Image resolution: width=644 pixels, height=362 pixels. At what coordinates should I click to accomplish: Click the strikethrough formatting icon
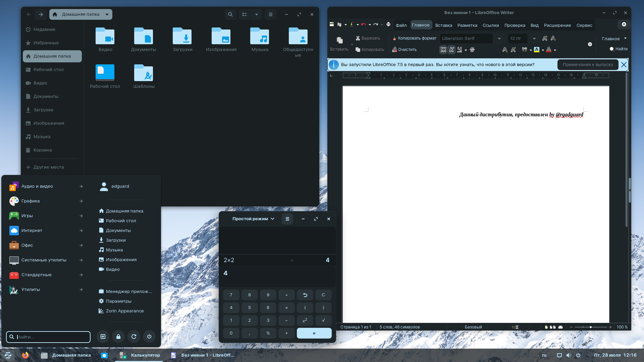[472, 50]
